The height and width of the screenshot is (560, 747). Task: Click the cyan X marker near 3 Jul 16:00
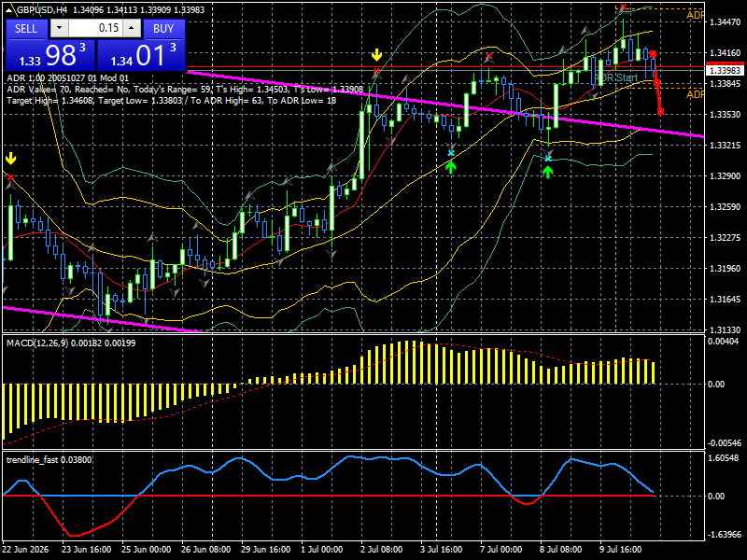pos(451,153)
